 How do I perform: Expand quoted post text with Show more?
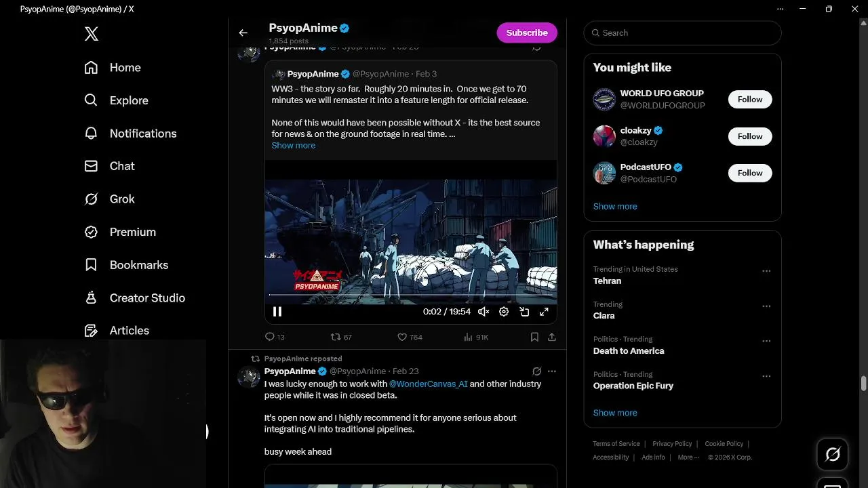coord(294,145)
